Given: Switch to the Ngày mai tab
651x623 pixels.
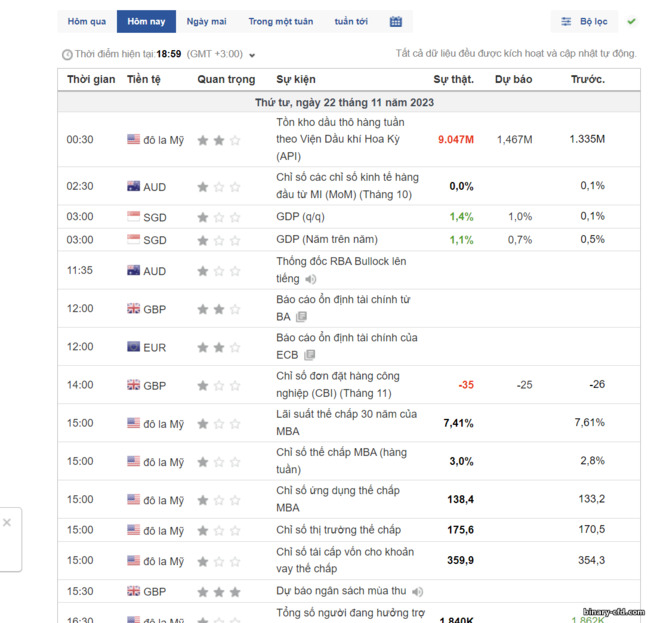Looking at the screenshot, I should (x=206, y=22).
